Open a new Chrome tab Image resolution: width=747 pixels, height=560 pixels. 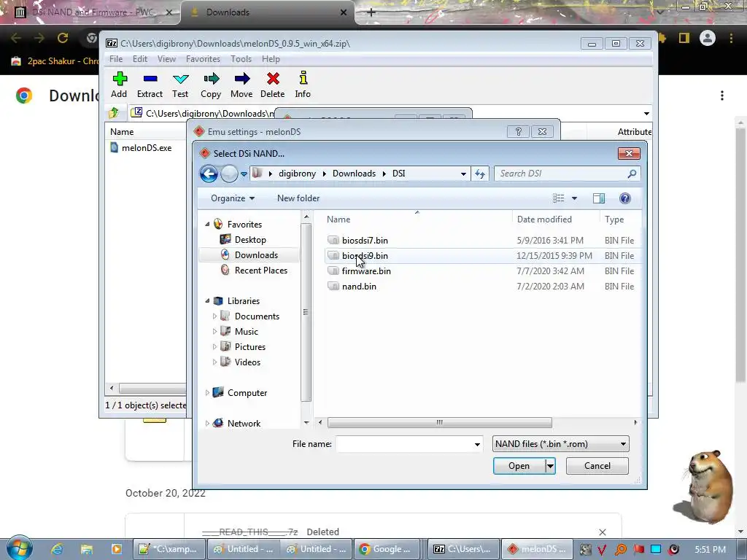tap(371, 12)
